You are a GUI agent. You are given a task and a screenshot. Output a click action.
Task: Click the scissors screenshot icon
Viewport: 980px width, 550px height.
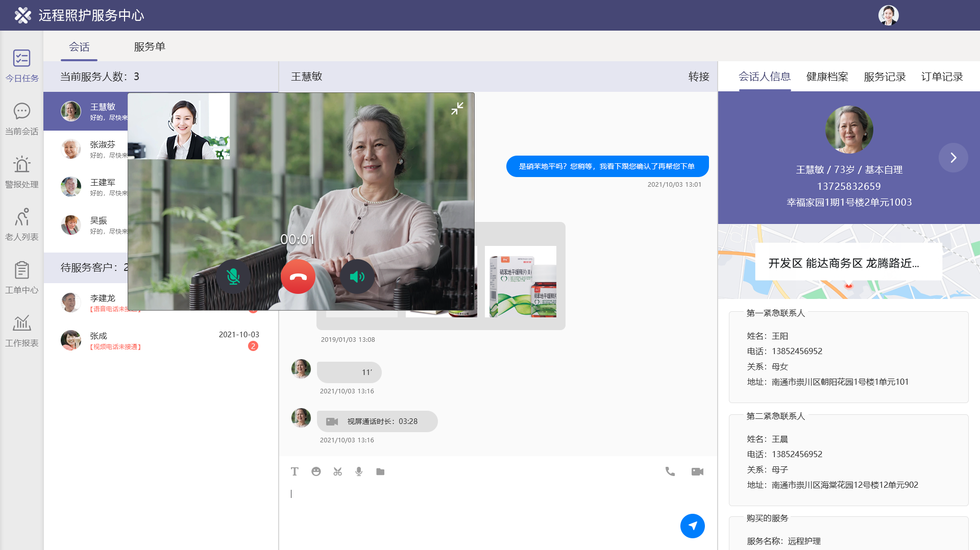(337, 471)
